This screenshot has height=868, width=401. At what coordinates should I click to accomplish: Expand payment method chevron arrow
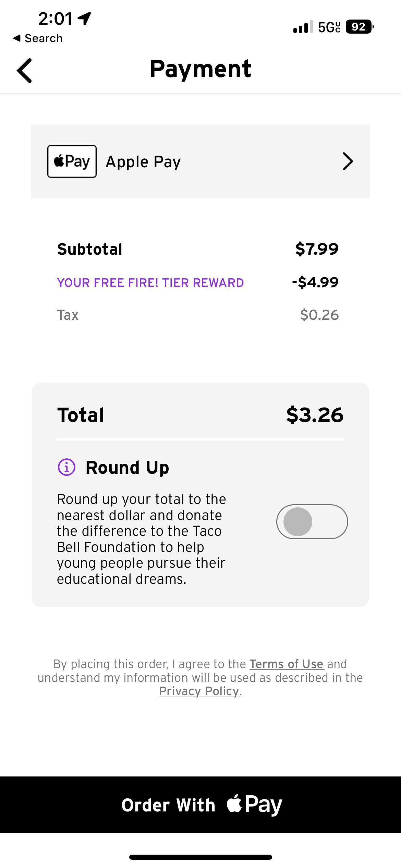(x=348, y=161)
